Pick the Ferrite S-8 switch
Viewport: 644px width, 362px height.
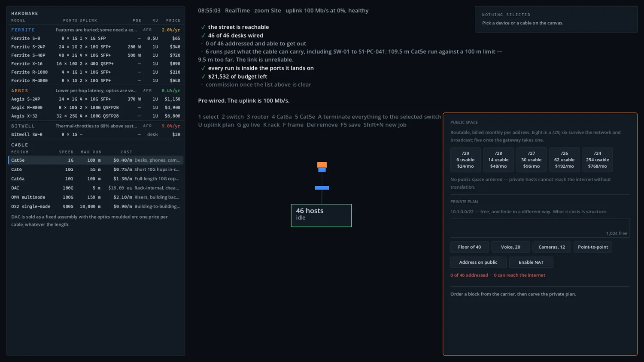(96, 38)
